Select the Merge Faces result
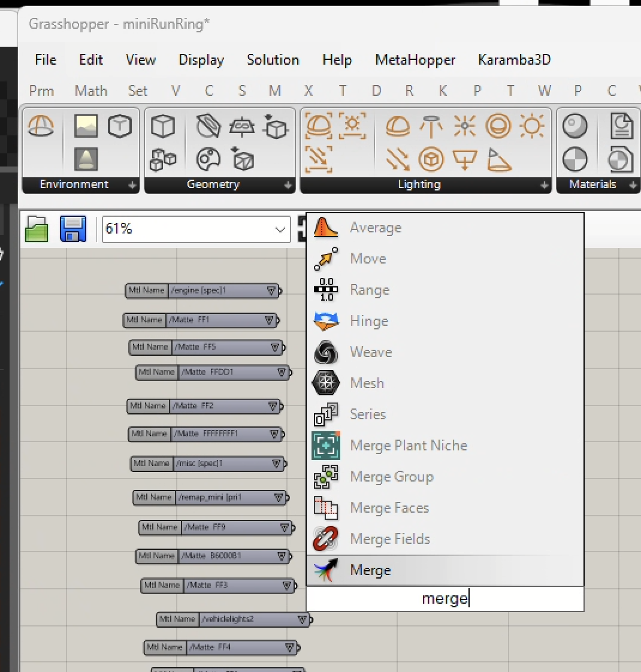 pos(445,508)
